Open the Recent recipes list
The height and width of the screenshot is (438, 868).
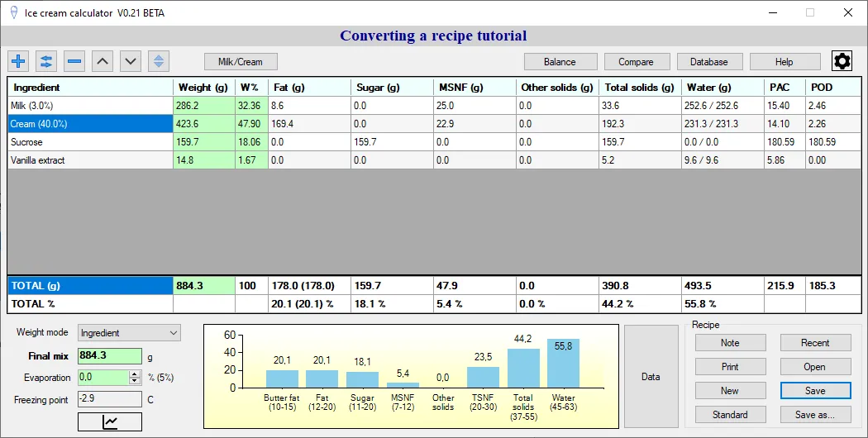(x=815, y=343)
